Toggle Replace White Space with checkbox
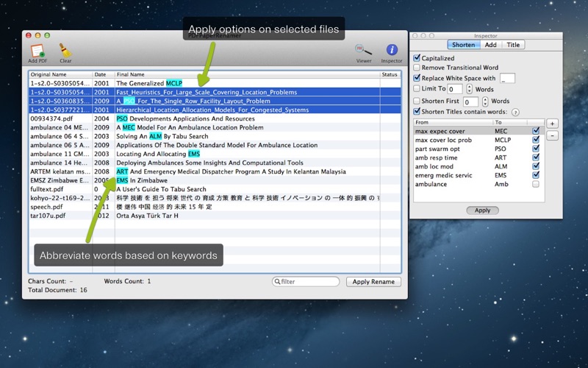588x368 pixels. click(x=417, y=78)
